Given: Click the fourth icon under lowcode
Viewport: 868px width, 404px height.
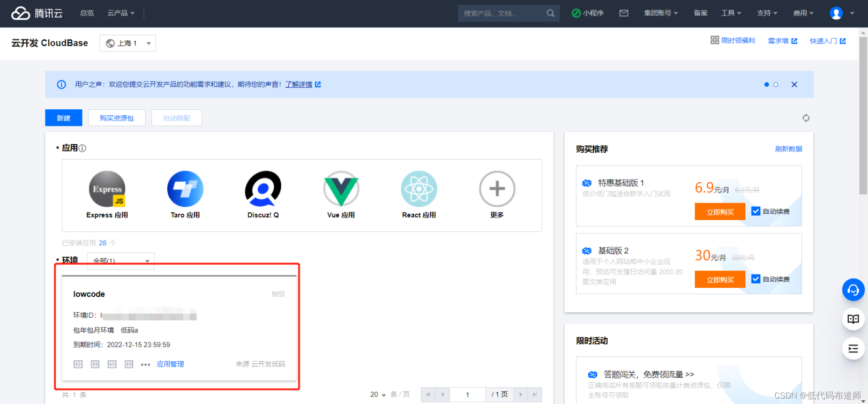Looking at the screenshot, I should 129,364.
